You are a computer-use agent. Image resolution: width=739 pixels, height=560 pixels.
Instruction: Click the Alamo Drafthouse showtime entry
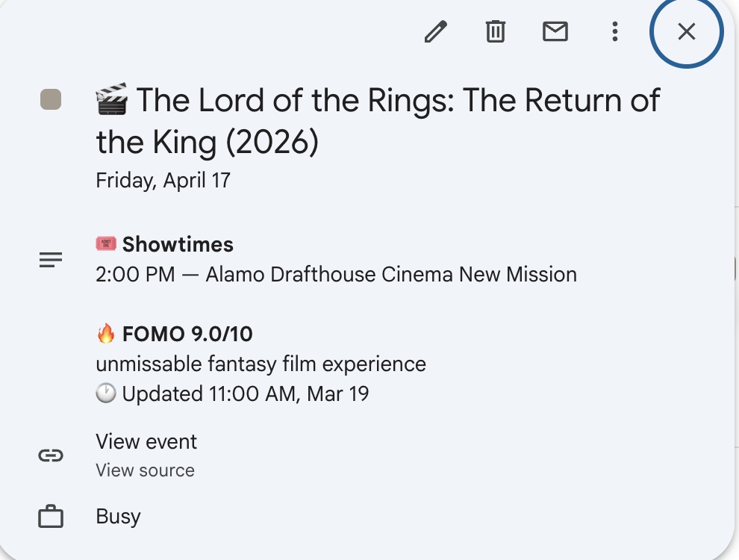(336, 274)
